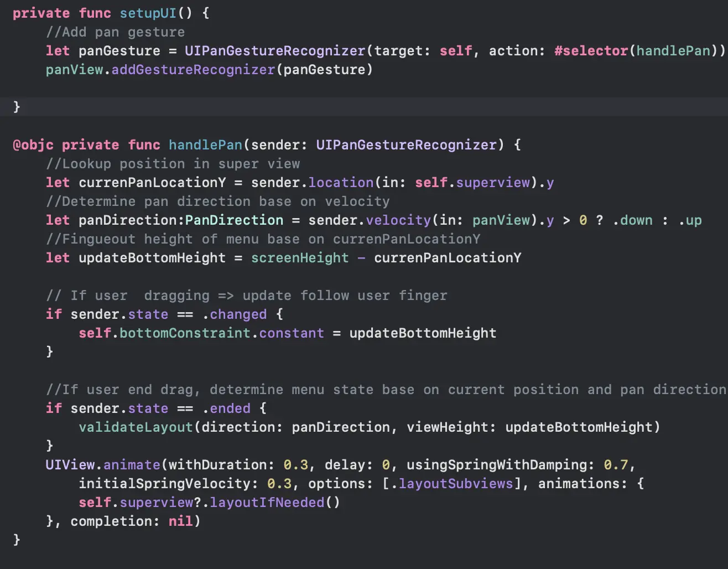The image size is (728, 569).
Task: Click 'animate' method name
Action: tap(132, 465)
